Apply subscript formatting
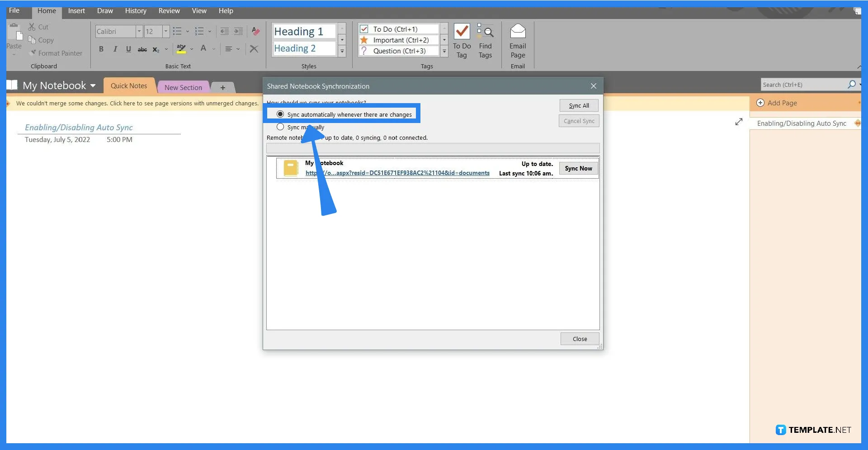Viewport: 868px width, 450px height. click(156, 50)
